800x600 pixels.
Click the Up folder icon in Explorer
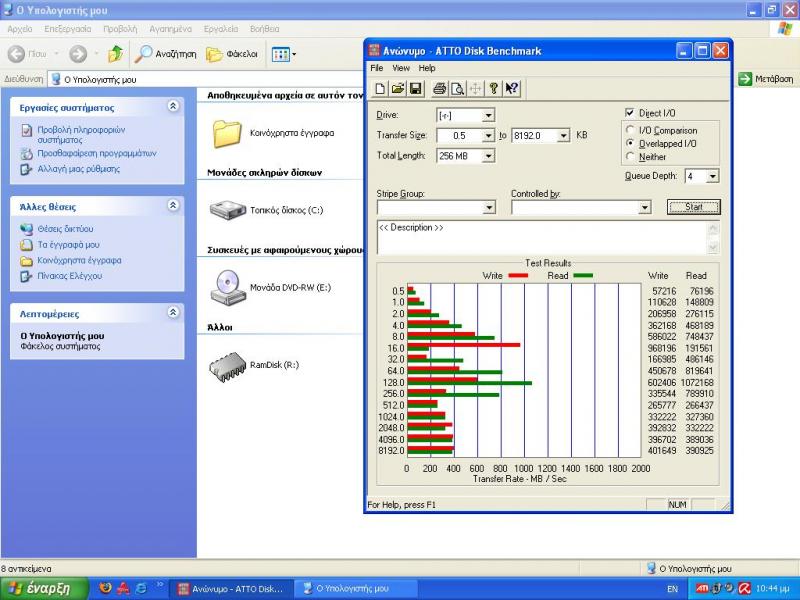point(116,54)
